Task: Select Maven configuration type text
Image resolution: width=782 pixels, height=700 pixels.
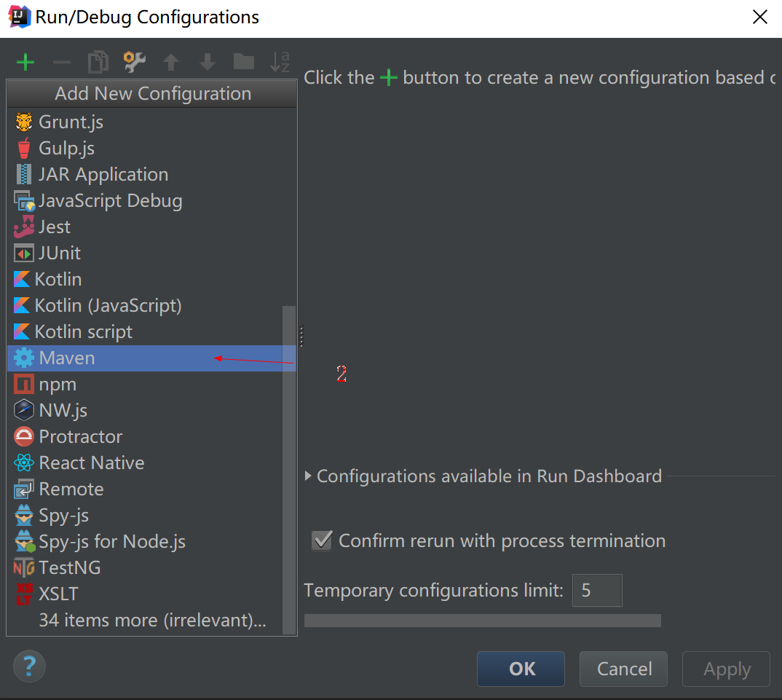Action: click(67, 358)
